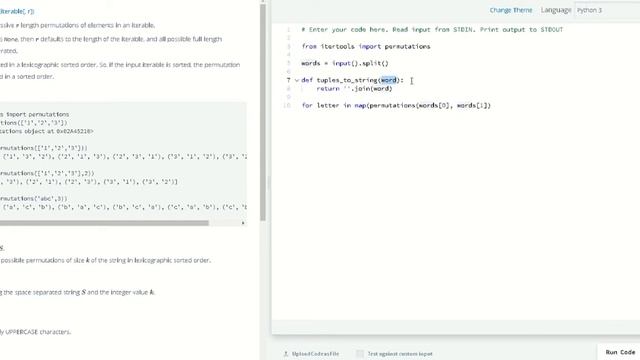This screenshot has width=640, height=360.
Task: Click the first comment line in the editor
Action: click(432, 29)
